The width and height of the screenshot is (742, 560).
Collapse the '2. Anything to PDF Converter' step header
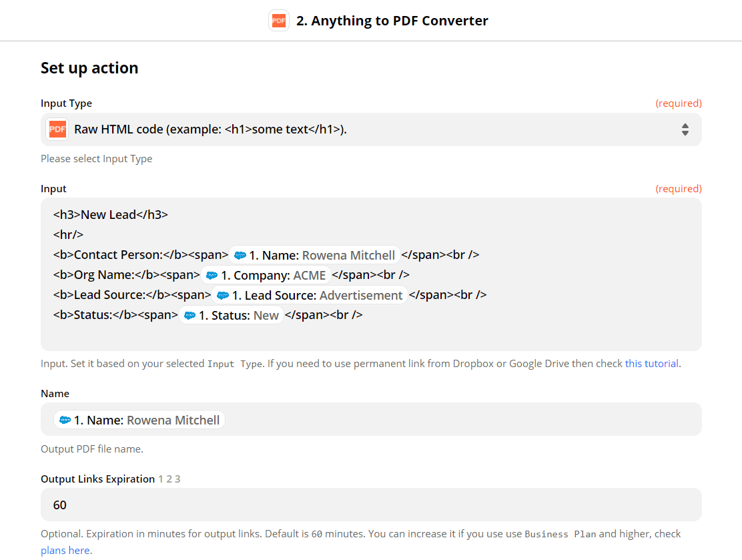[392, 20]
